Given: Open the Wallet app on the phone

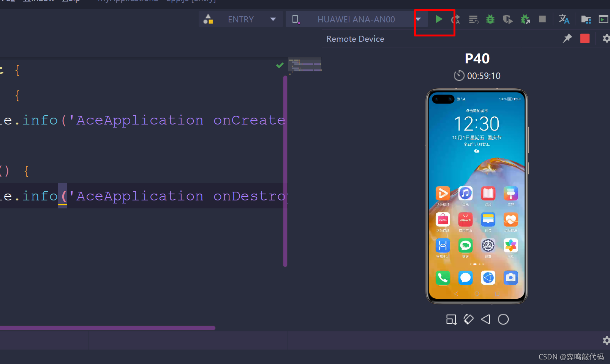Looking at the screenshot, I should tap(488, 219).
